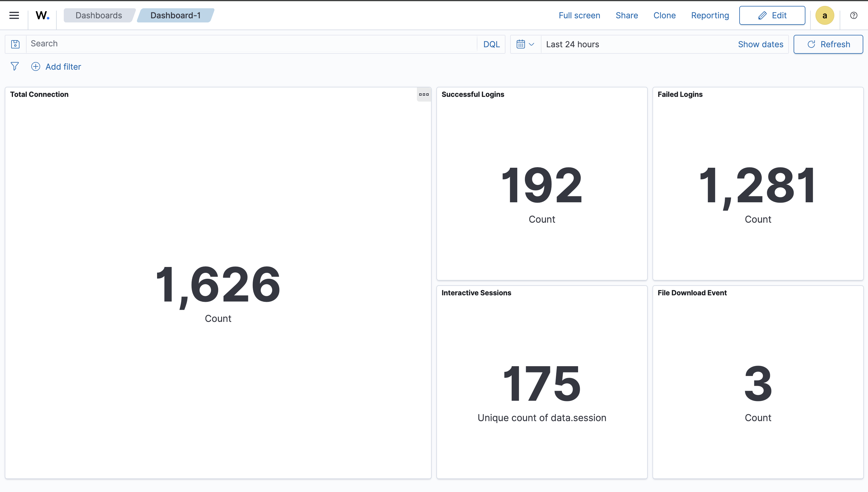
Task: Switch to the Dashboards breadcrumb
Action: pos(98,15)
